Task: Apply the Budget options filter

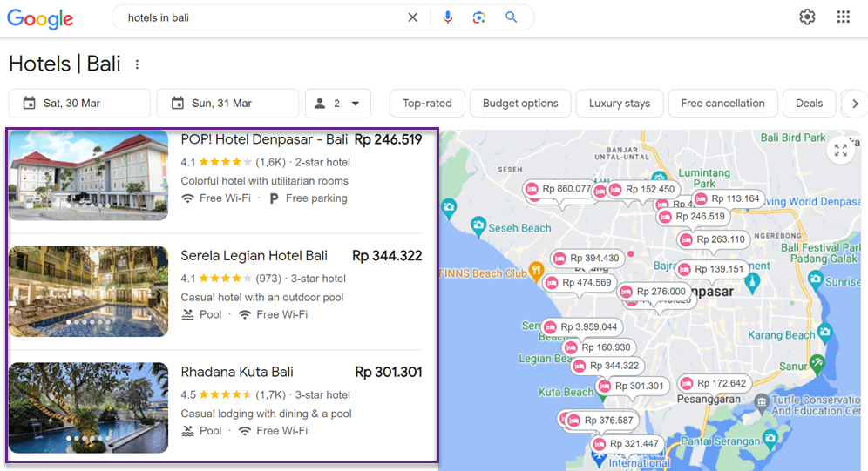Action: coord(519,104)
